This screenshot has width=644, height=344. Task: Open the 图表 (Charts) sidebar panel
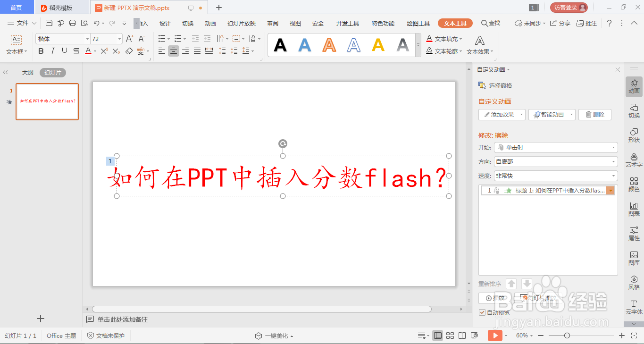point(634,208)
